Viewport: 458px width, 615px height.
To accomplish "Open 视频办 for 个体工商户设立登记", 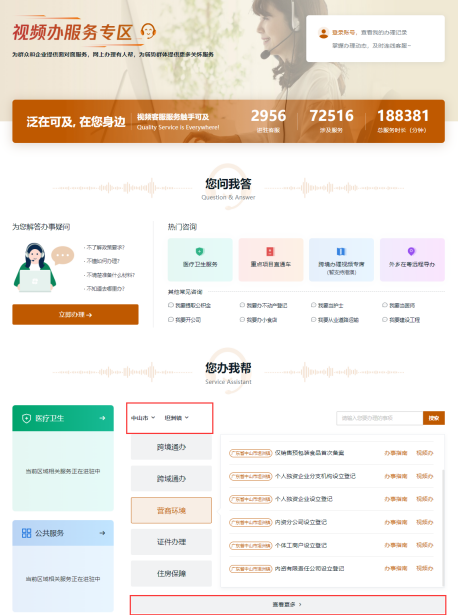I will [x=425, y=545].
